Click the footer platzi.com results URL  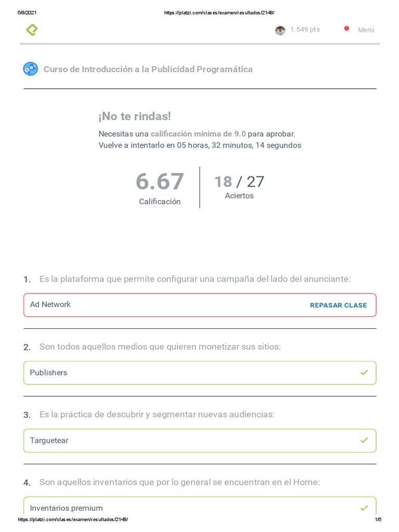tap(73, 520)
